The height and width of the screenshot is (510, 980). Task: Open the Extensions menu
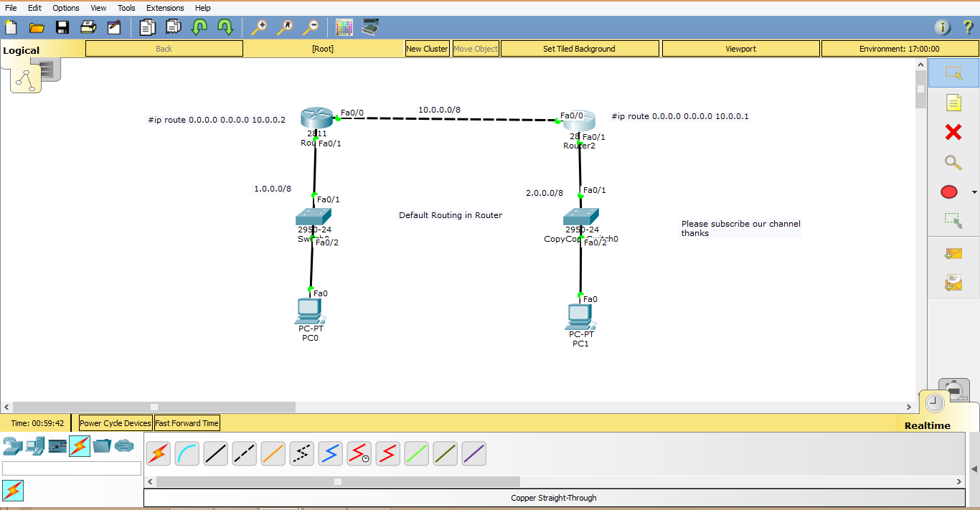(x=164, y=8)
